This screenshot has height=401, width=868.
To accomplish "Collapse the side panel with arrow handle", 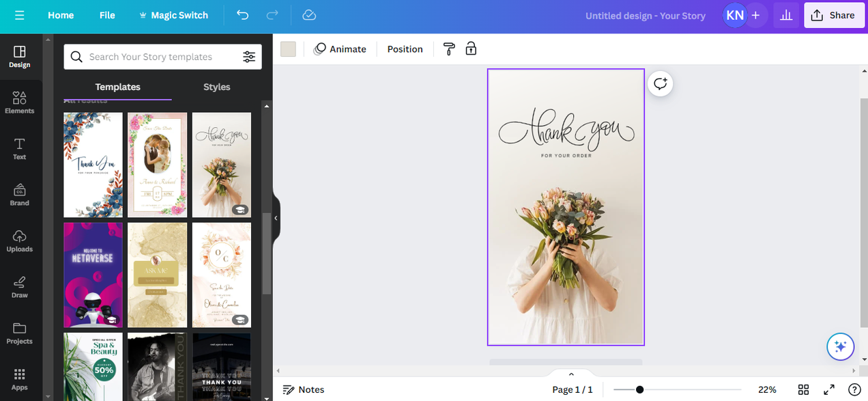I will click(x=276, y=218).
